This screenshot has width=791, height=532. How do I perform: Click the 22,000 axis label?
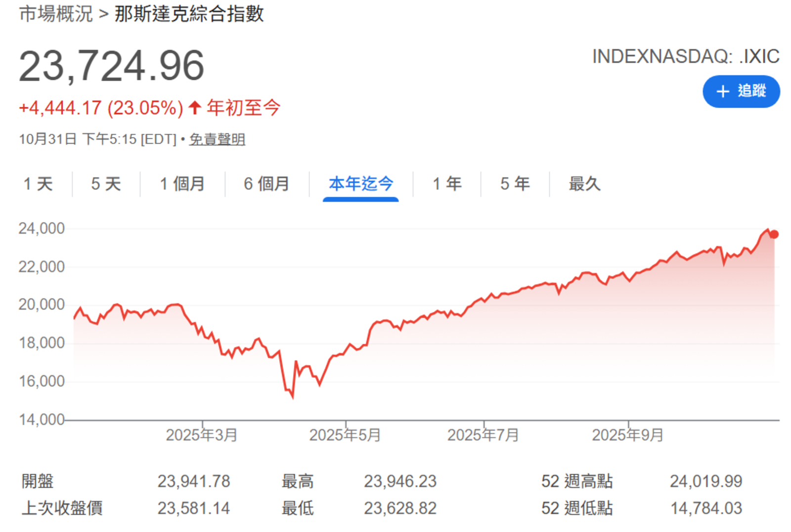(42, 267)
